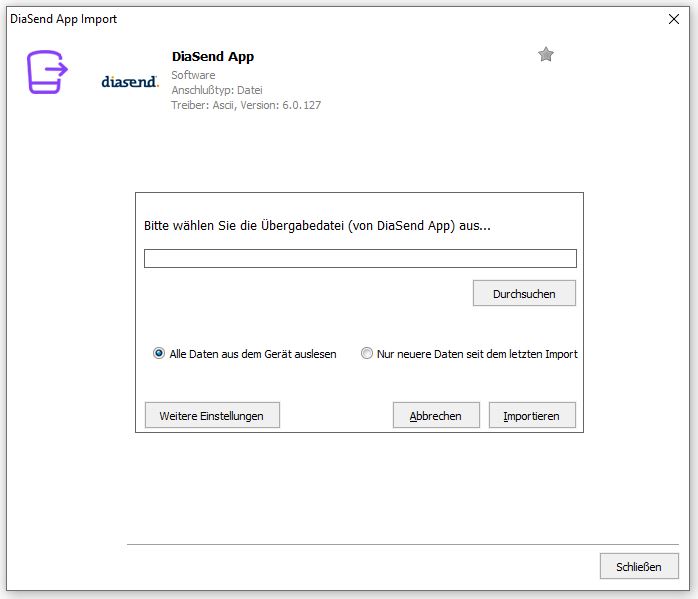Open Weitere Einstellungen

click(212, 415)
